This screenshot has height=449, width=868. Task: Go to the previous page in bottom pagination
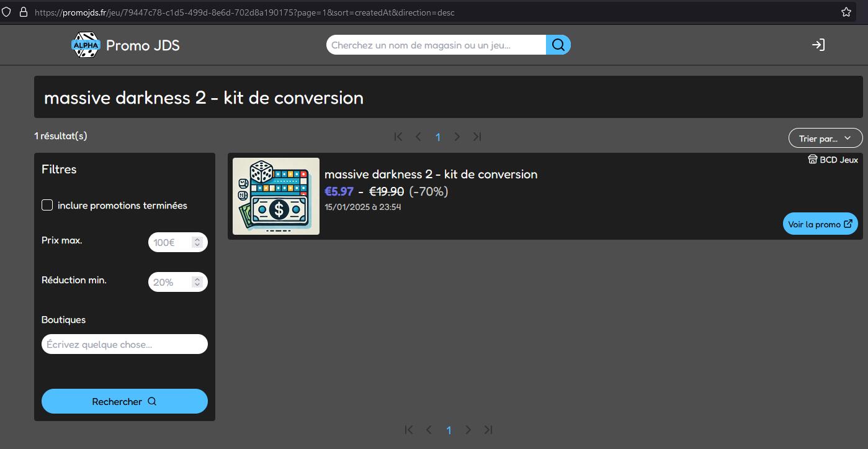(429, 430)
